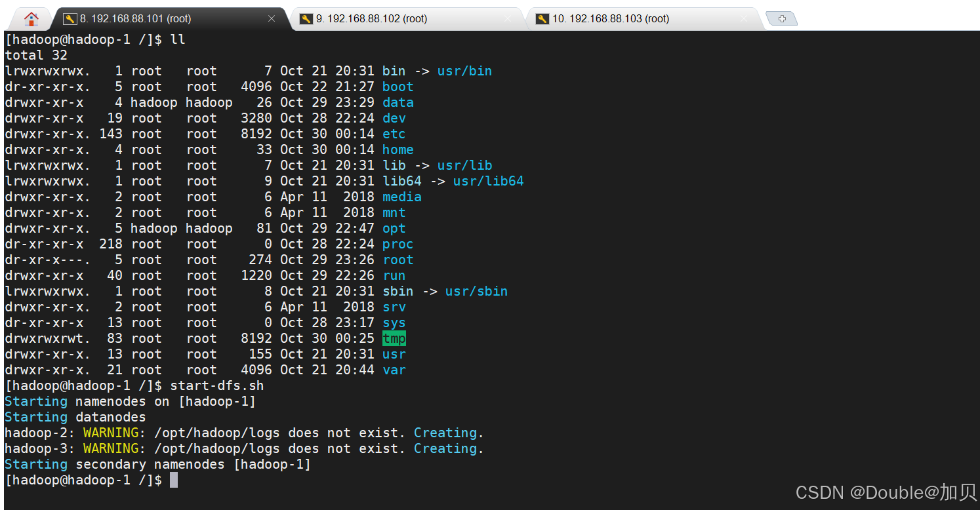Click the green-highlighted 'tmp' directory
This screenshot has width=980, height=510.
click(394, 338)
